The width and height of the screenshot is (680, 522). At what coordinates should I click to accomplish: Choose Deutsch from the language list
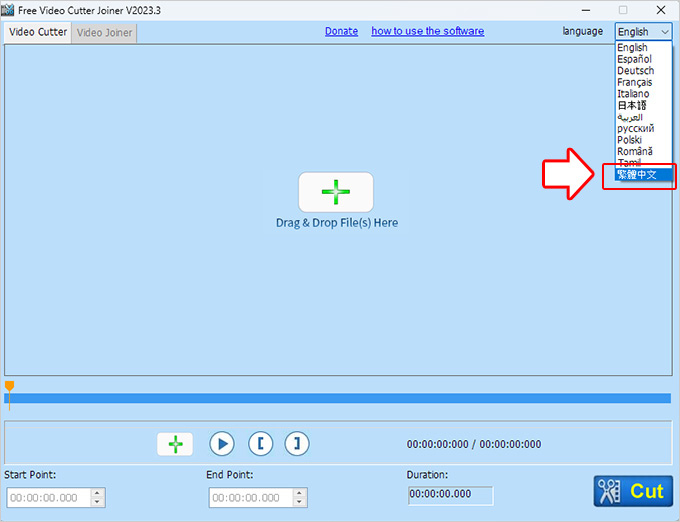coord(643,71)
